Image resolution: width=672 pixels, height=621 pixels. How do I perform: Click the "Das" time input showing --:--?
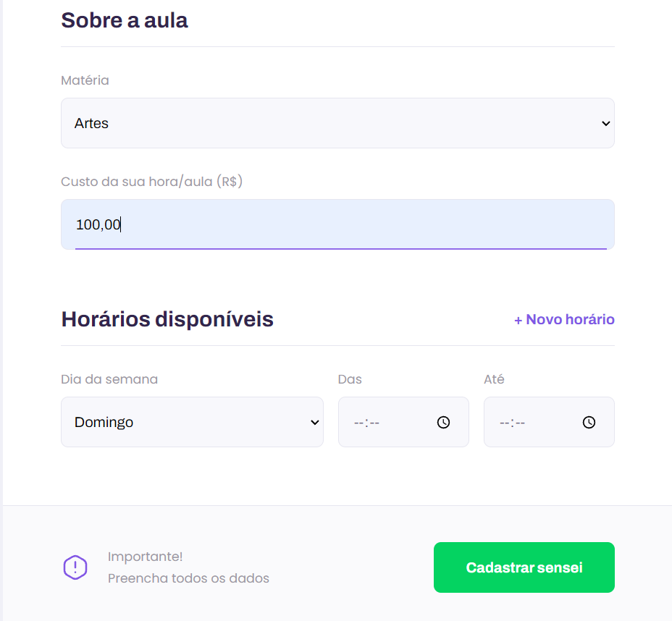pos(384,422)
